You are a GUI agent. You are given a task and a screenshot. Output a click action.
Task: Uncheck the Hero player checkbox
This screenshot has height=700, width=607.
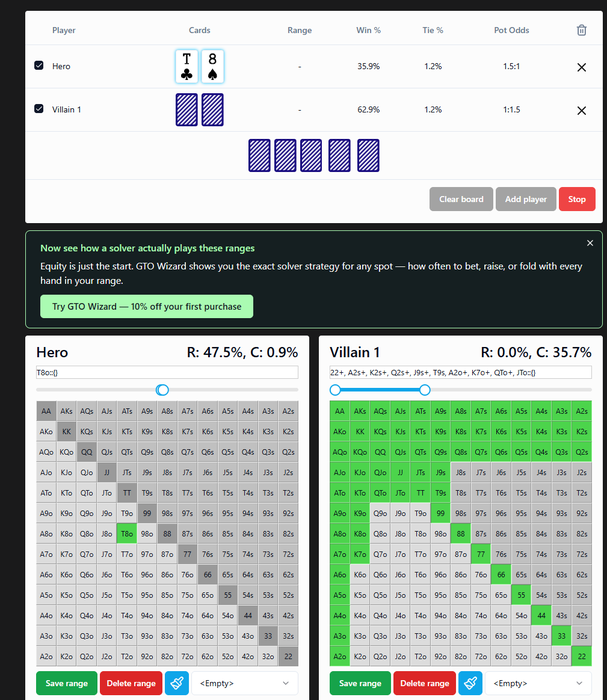[x=39, y=66]
